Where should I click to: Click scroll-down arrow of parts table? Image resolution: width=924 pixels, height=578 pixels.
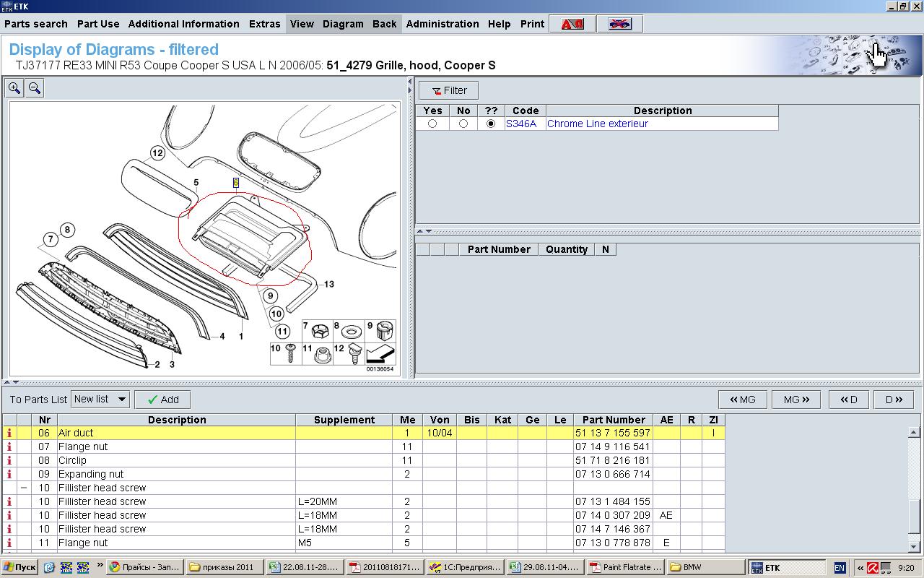(x=914, y=546)
